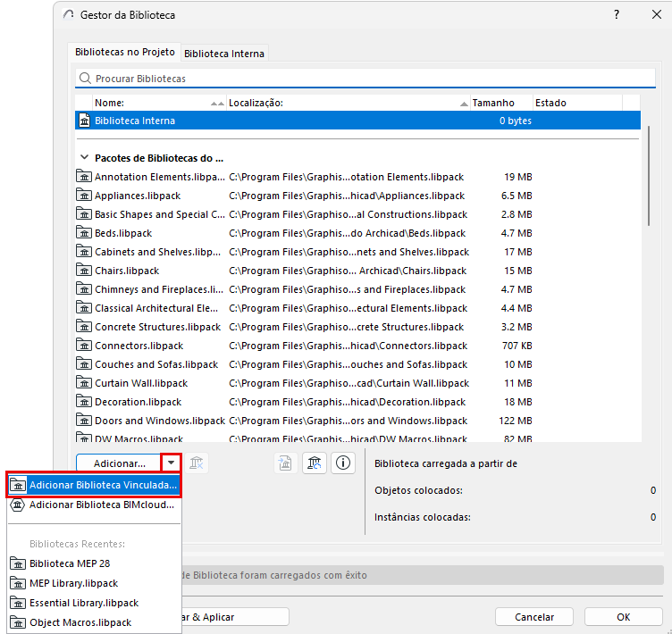Sort by Localização column header
This screenshot has width=672, height=634.
tap(348, 103)
